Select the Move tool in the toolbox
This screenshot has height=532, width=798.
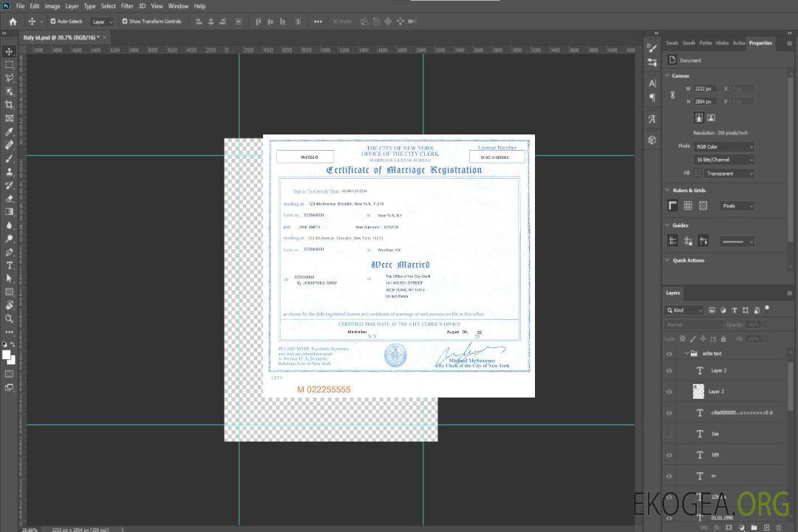[x=9, y=52]
